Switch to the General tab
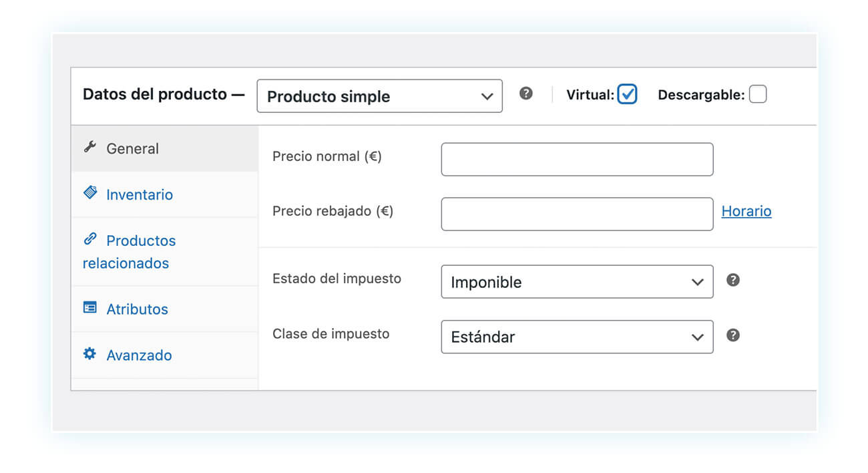The width and height of the screenshot is (868, 473). pyautogui.click(x=164, y=148)
